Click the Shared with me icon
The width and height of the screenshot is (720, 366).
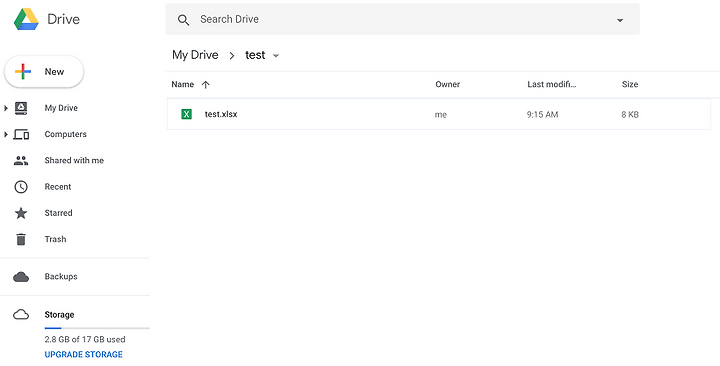[x=21, y=161]
